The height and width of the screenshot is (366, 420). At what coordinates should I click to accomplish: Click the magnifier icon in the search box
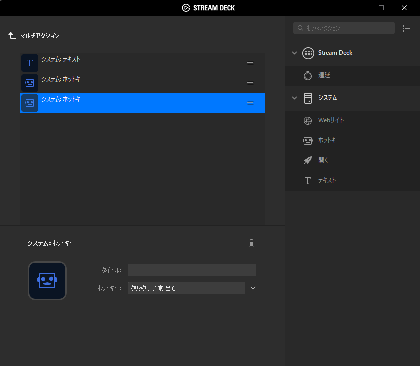click(x=300, y=28)
